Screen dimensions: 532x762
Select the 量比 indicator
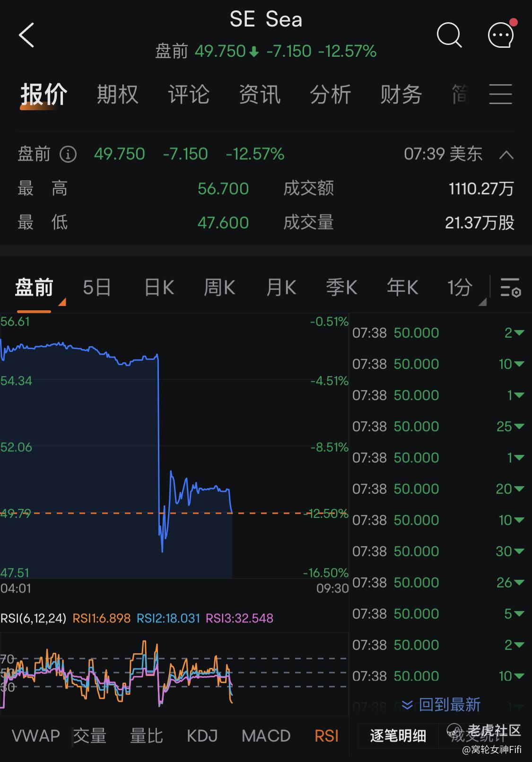tap(147, 736)
